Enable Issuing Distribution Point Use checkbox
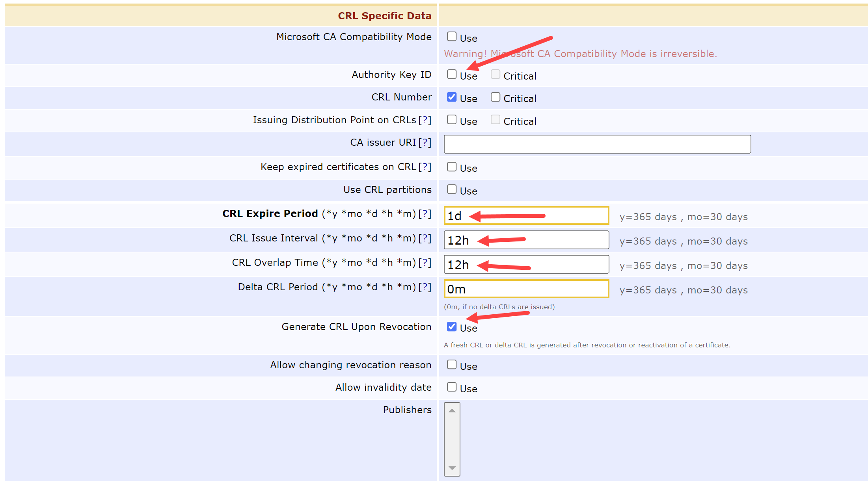Viewport: 868px width, 488px height. pos(452,120)
